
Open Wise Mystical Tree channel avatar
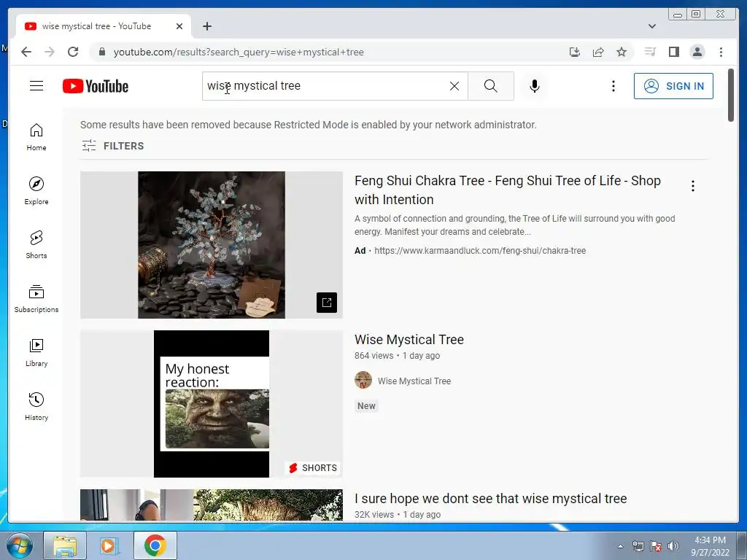tap(363, 381)
